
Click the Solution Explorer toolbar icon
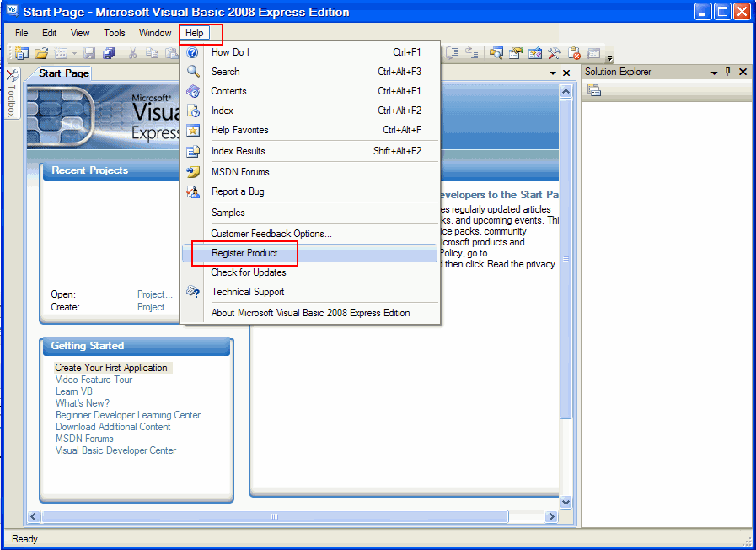496,53
